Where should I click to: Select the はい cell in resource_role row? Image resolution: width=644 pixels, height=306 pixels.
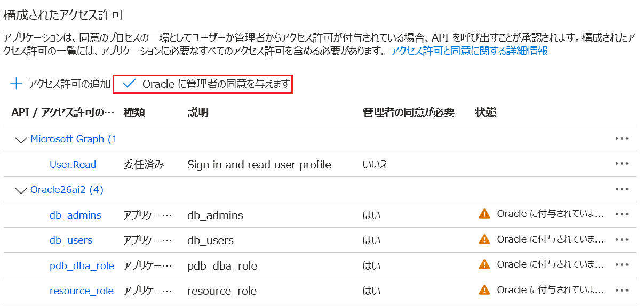[371, 291]
